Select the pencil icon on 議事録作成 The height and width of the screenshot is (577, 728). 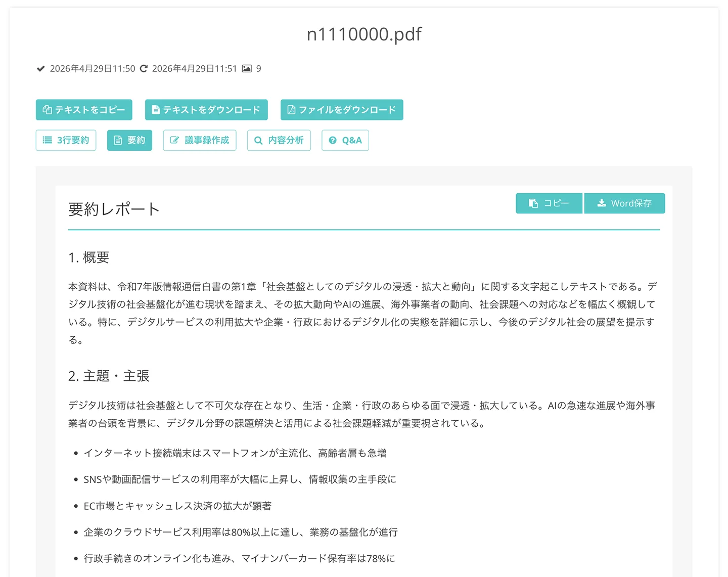pos(175,140)
